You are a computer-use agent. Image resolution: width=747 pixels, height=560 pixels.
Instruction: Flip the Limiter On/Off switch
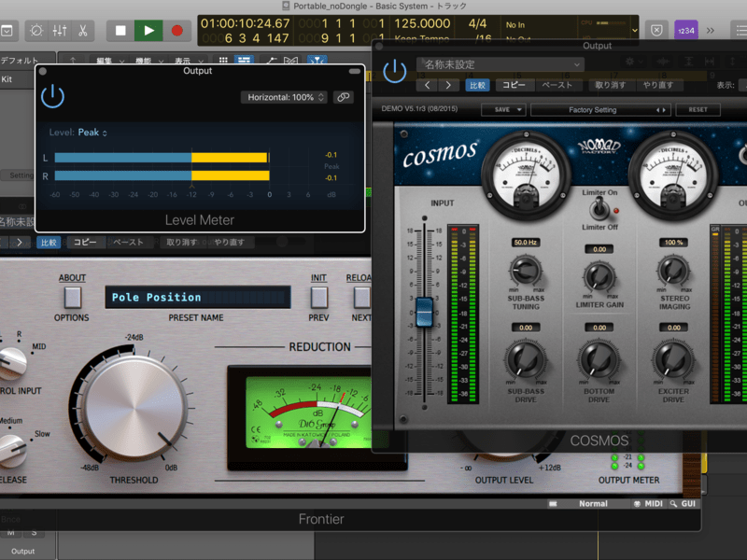click(x=599, y=210)
